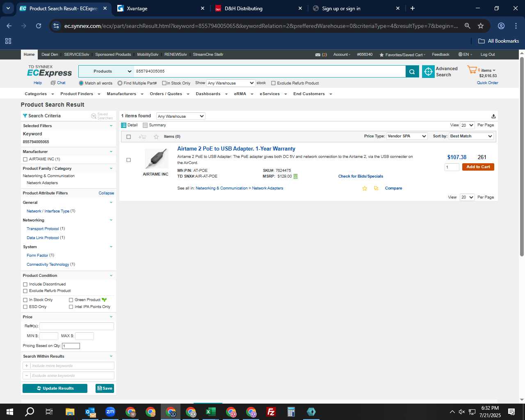
Task: Click the double-star icon beside Compare
Action: tap(376, 188)
